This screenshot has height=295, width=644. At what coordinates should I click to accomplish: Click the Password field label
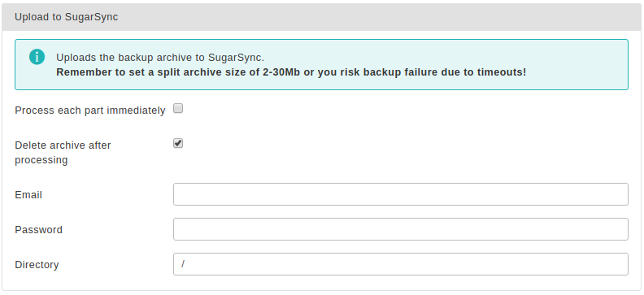38,230
